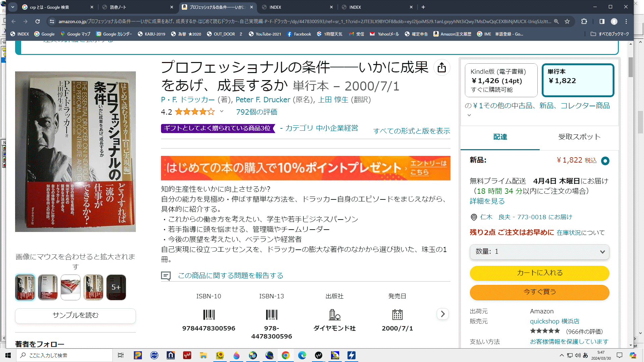
Task: Click the Amazon page vertical scrollbar thumb
Action: coord(631,67)
